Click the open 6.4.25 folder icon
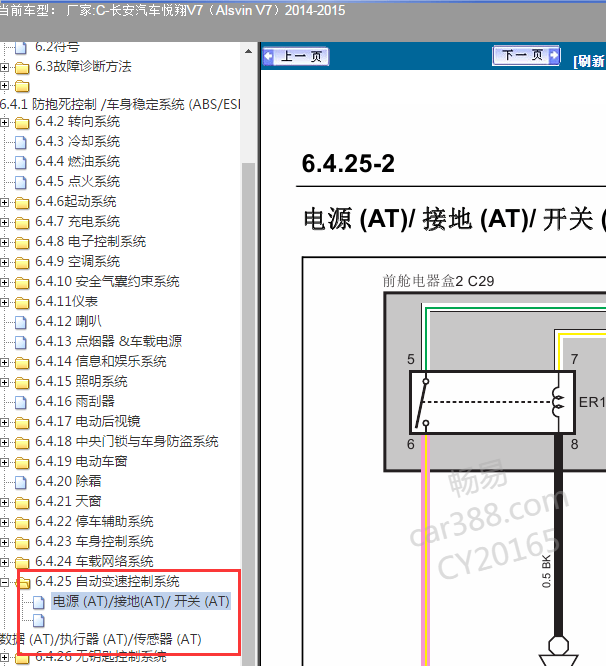The width and height of the screenshot is (606, 666). click(x=23, y=582)
